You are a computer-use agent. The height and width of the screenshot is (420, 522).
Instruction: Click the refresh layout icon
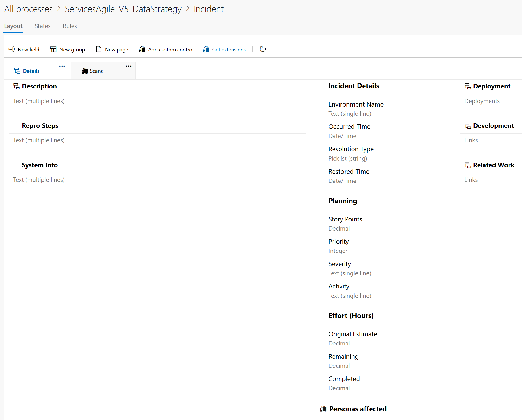click(x=263, y=49)
